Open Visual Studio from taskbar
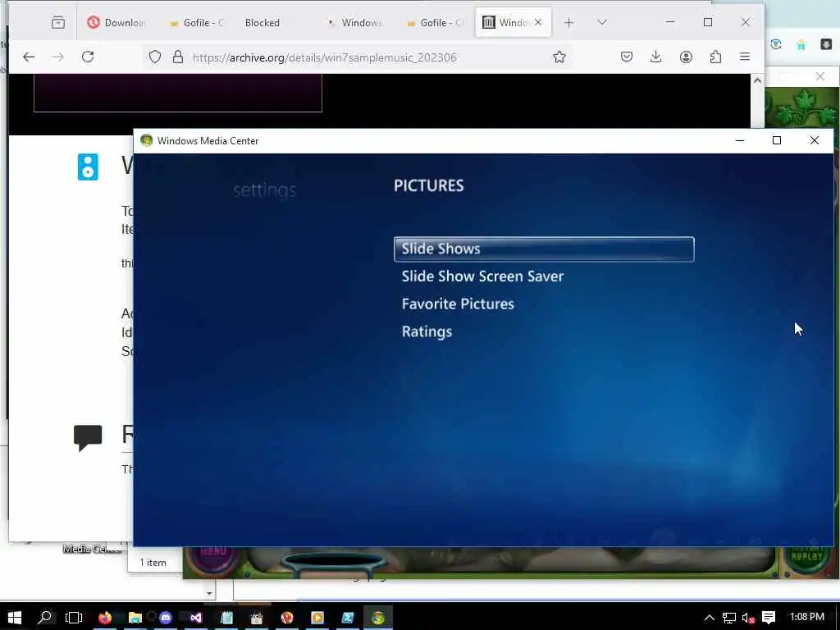This screenshot has height=630, width=840. [196, 617]
